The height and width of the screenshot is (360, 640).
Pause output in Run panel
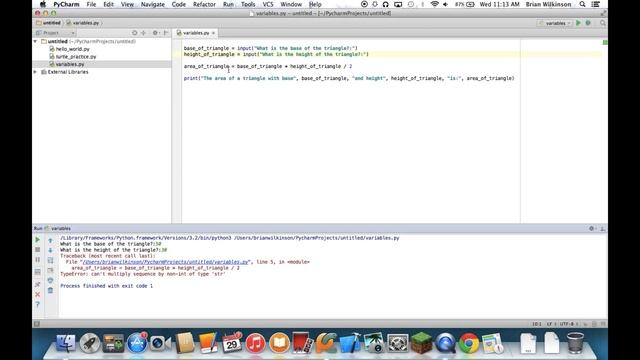(x=38, y=260)
